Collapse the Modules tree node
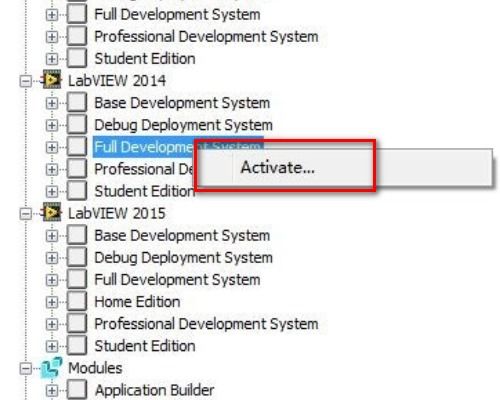Viewport: 500px width, 400px height. 26,369
